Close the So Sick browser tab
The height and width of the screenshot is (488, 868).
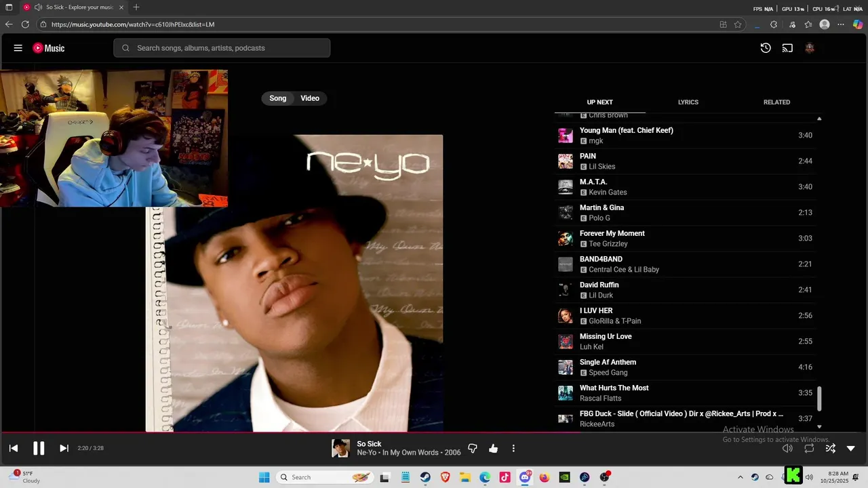[x=121, y=7]
